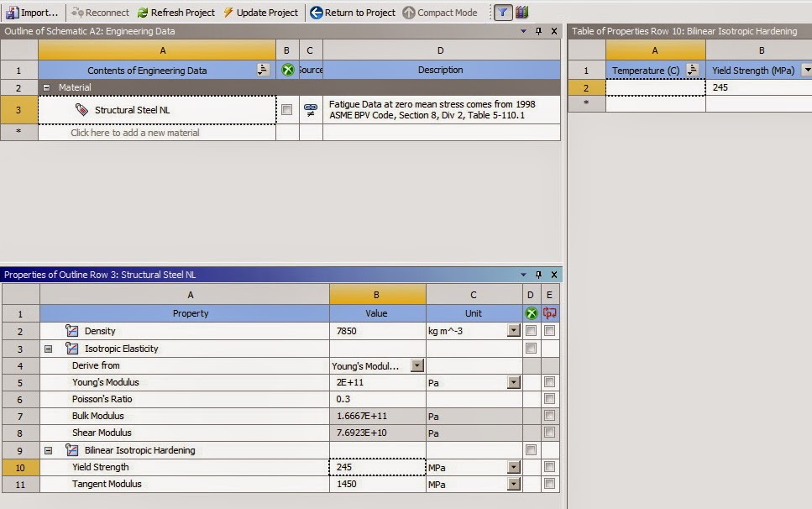Screen dimensions: 812x509
Task: Select column B header in Properties table
Action: (378, 295)
